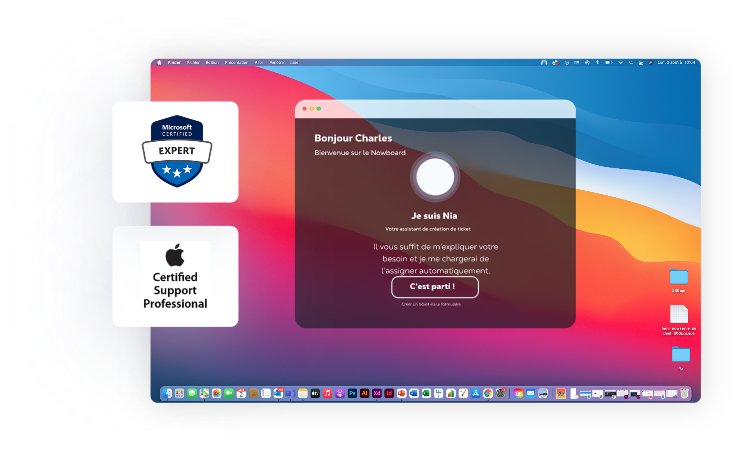Open Launchpad in the dock
This screenshot has width=746, height=451.
pos(179,393)
